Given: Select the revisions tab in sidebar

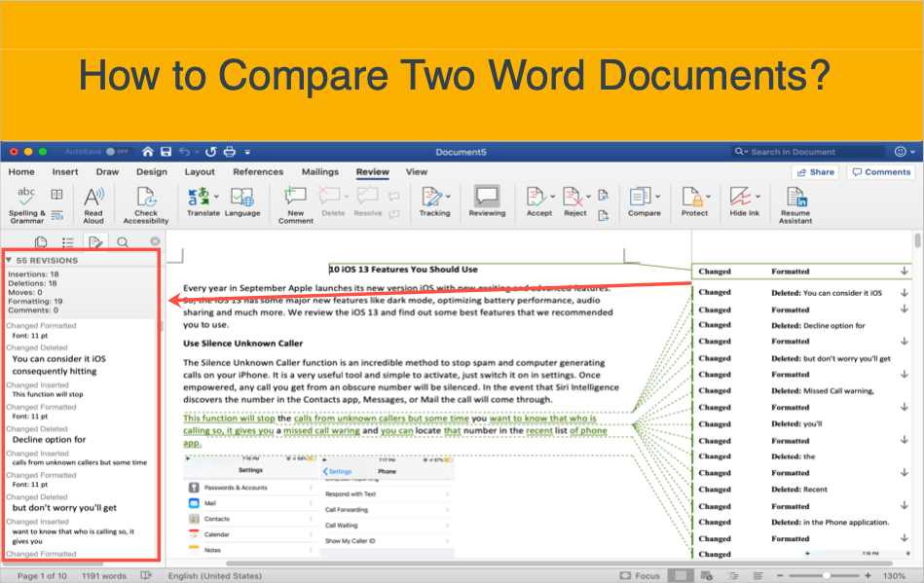Looking at the screenshot, I should 95,242.
